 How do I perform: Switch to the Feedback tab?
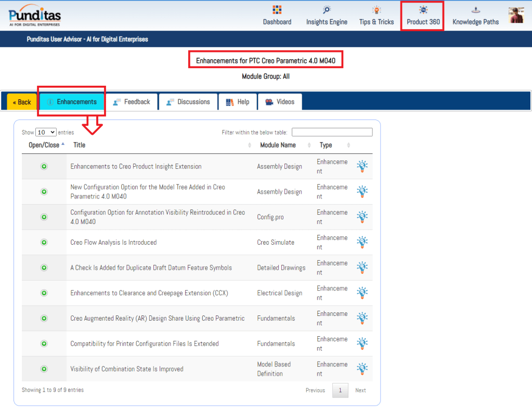(x=131, y=102)
